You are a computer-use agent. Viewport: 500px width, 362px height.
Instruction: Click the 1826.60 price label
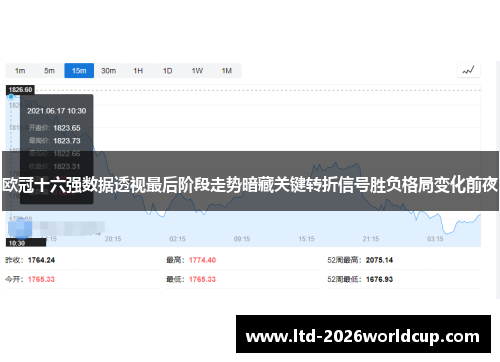[x=20, y=90]
